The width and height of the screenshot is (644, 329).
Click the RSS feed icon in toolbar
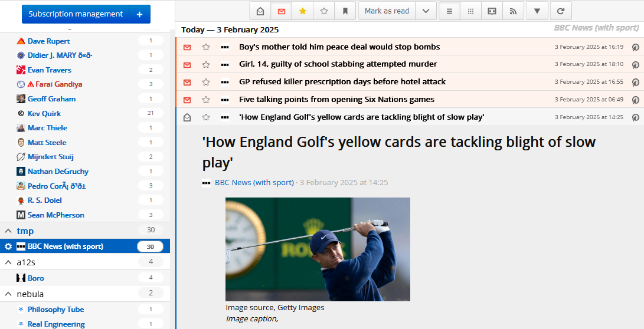coord(513,11)
